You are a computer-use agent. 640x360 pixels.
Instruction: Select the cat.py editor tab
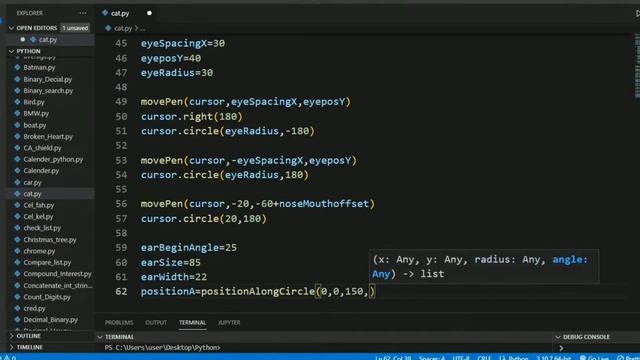pos(120,13)
